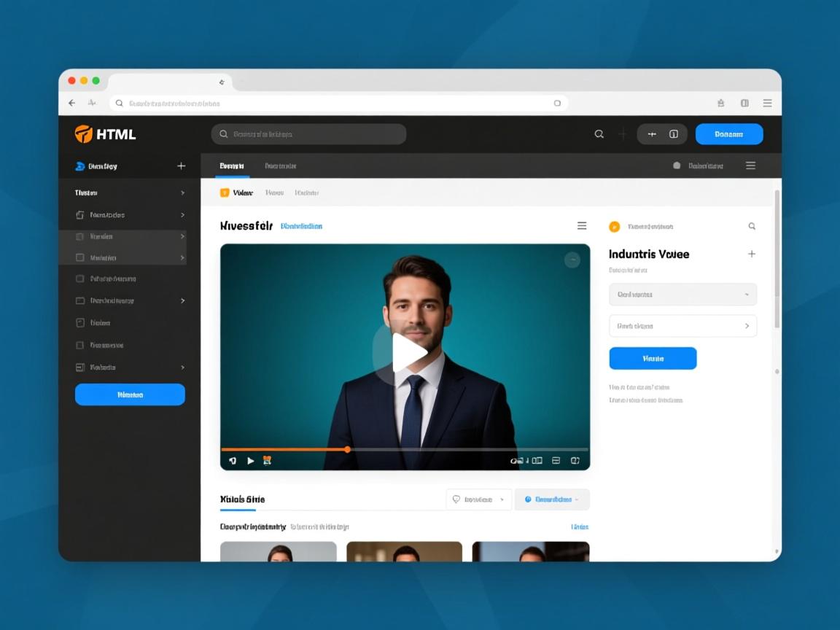Open the hamburger menu above the video
This screenshot has width=840, height=630.
coord(582,226)
